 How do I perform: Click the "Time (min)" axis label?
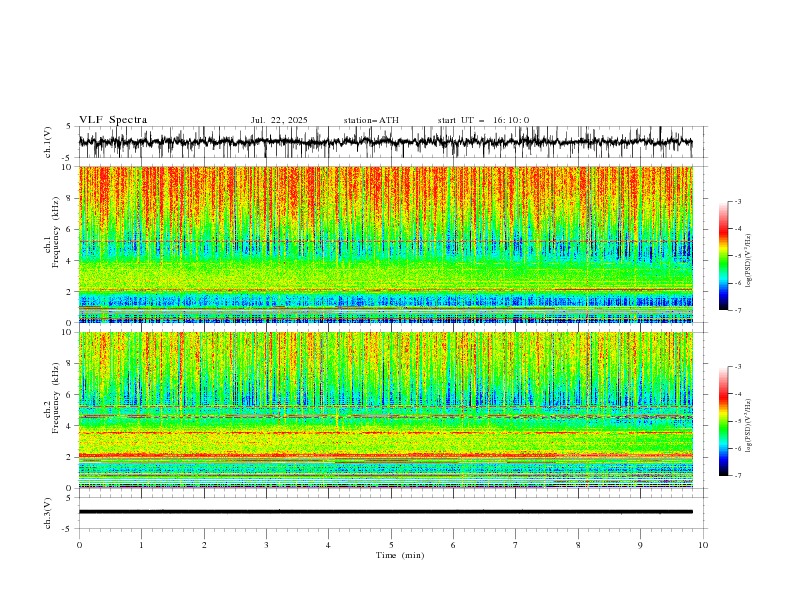[400, 555]
